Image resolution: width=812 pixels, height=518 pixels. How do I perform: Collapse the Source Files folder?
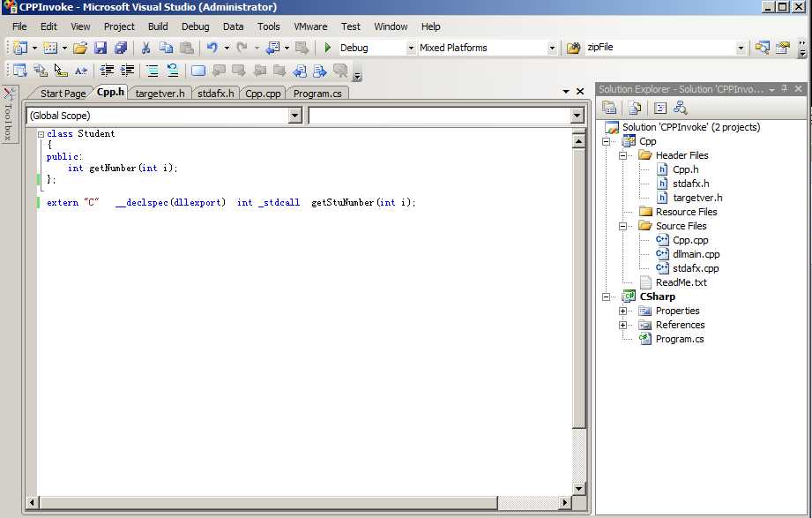tap(623, 226)
